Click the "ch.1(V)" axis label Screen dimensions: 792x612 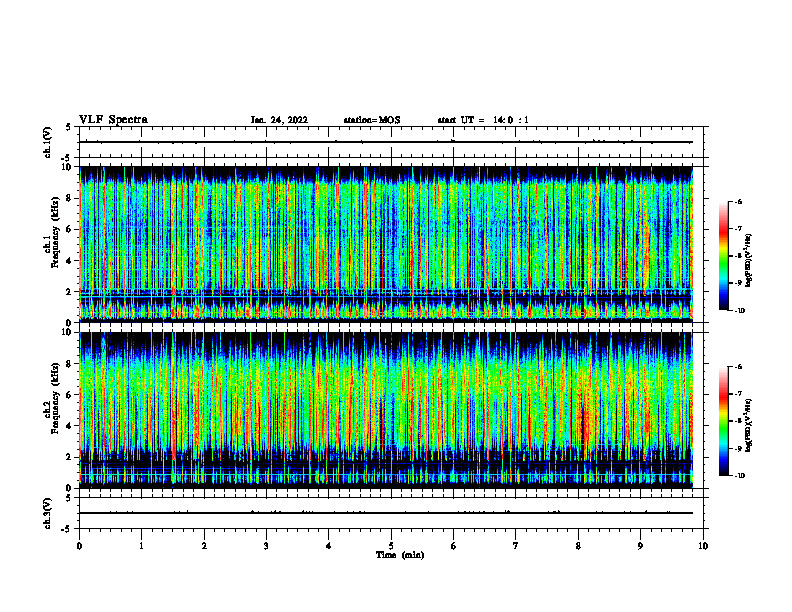47,142
